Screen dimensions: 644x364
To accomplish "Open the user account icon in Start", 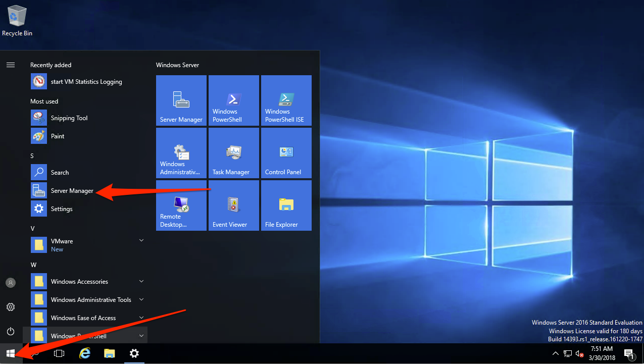I will 11,283.
